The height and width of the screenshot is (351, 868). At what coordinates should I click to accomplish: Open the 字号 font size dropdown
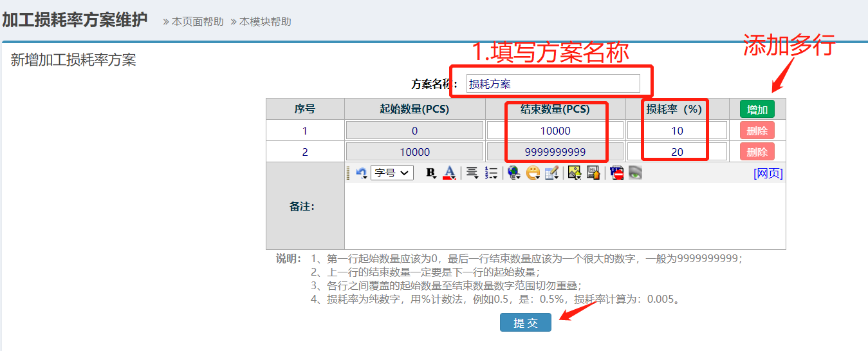click(392, 173)
